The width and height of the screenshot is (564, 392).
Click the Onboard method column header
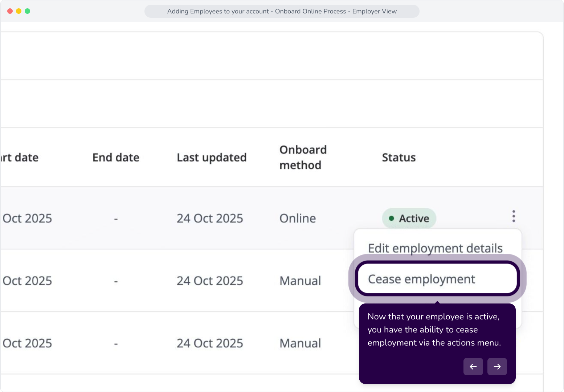[x=303, y=157]
